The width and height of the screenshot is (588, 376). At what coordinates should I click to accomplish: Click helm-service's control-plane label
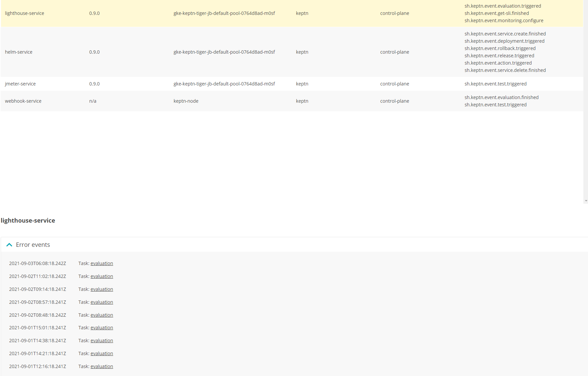pyautogui.click(x=394, y=52)
